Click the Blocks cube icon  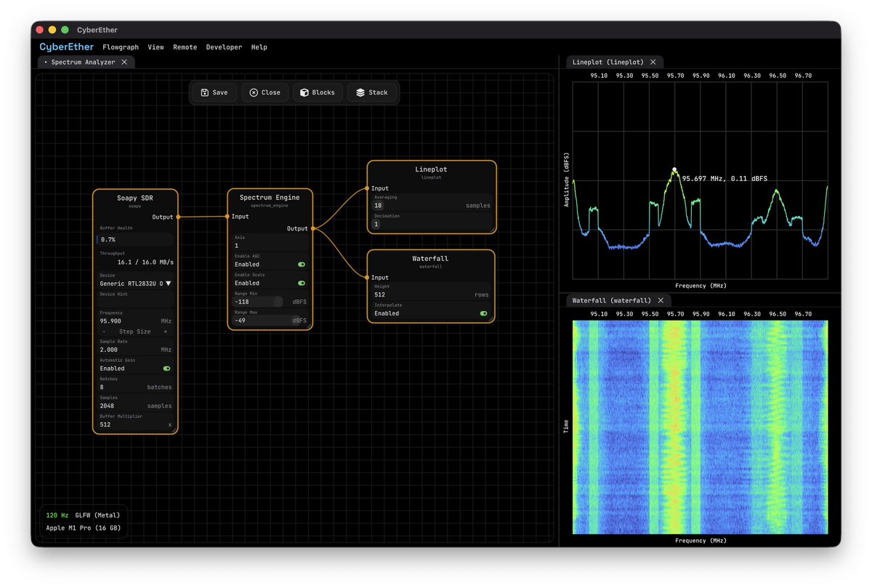tap(304, 93)
